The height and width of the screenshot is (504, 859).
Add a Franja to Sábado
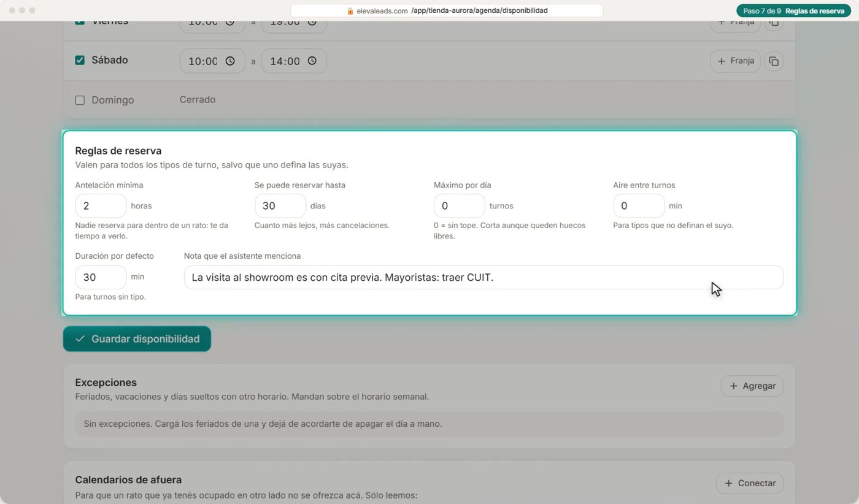pos(736,61)
